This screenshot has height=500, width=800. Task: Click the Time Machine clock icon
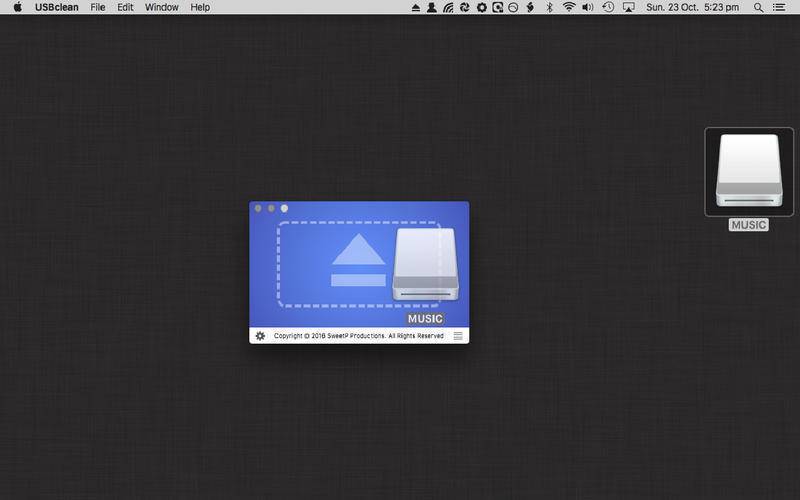point(607,7)
